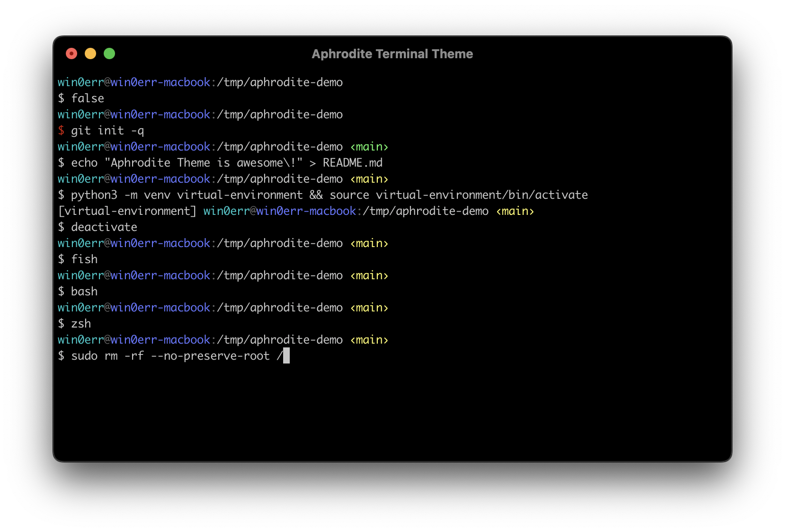Click the prompt line above the zsh command
Image resolution: width=785 pixels, height=532 pixels.
tap(223, 308)
